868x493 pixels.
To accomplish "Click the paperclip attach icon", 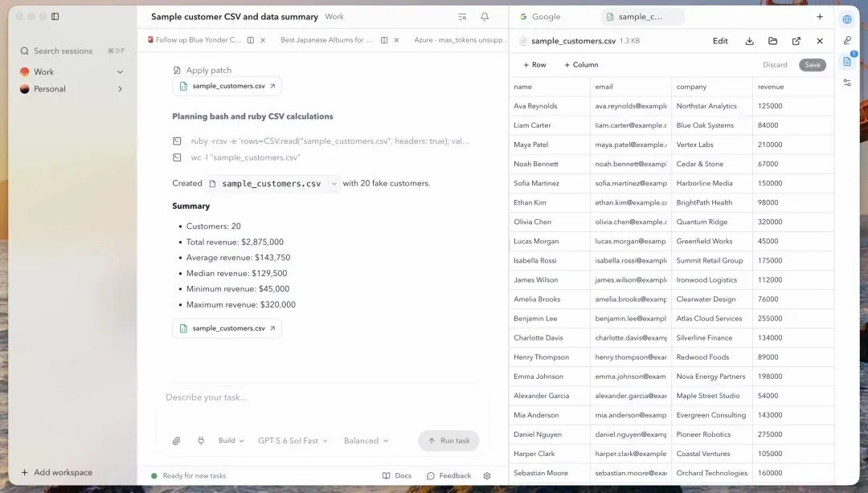I will (176, 441).
